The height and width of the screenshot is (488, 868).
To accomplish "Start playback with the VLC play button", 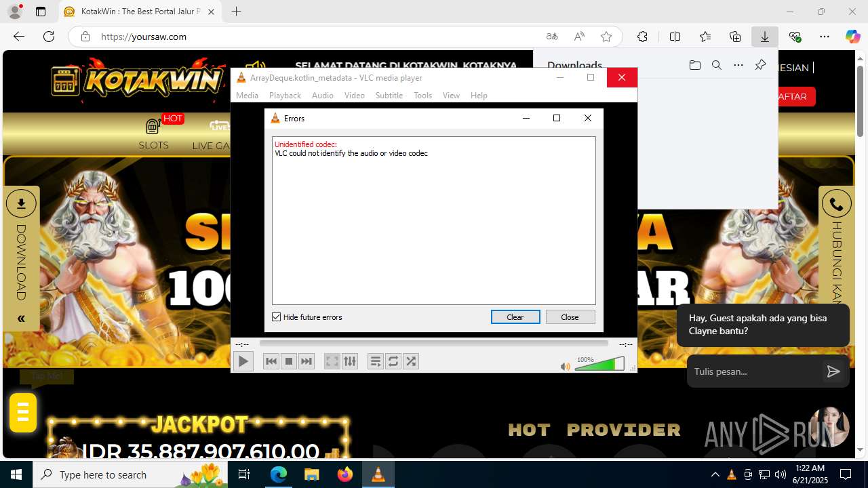I will [243, 361].
